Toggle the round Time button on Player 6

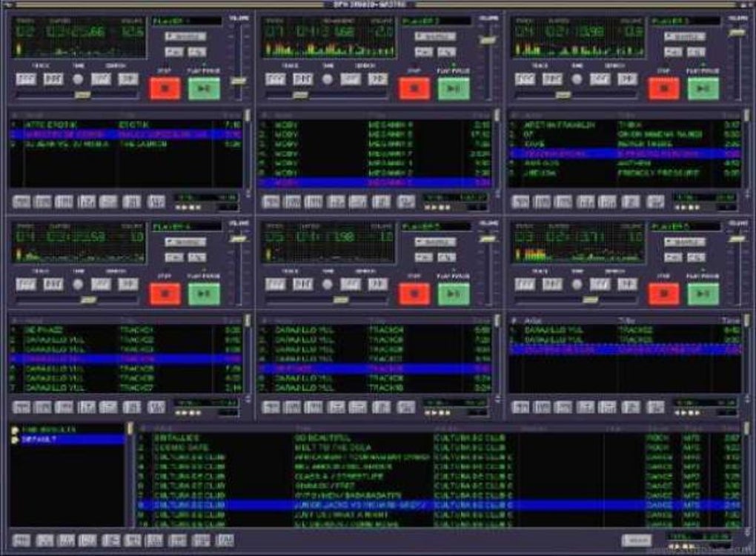tap(577, 284)
